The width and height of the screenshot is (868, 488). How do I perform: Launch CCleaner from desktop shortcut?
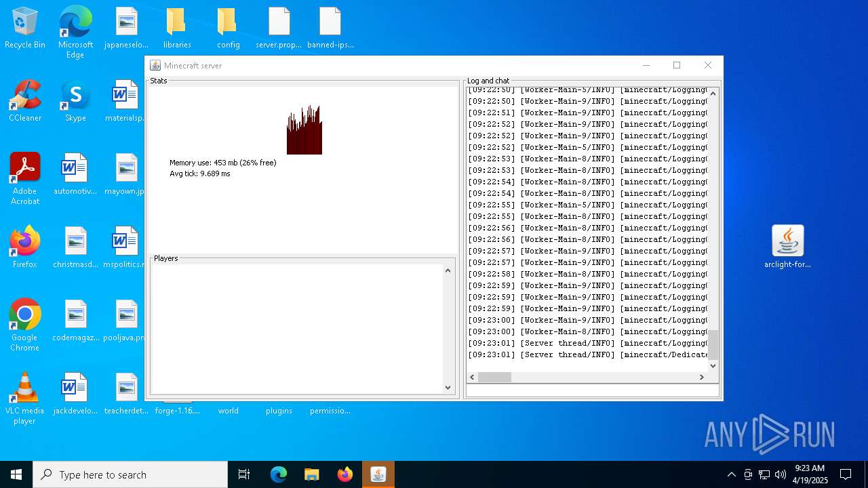click(25, 101)
